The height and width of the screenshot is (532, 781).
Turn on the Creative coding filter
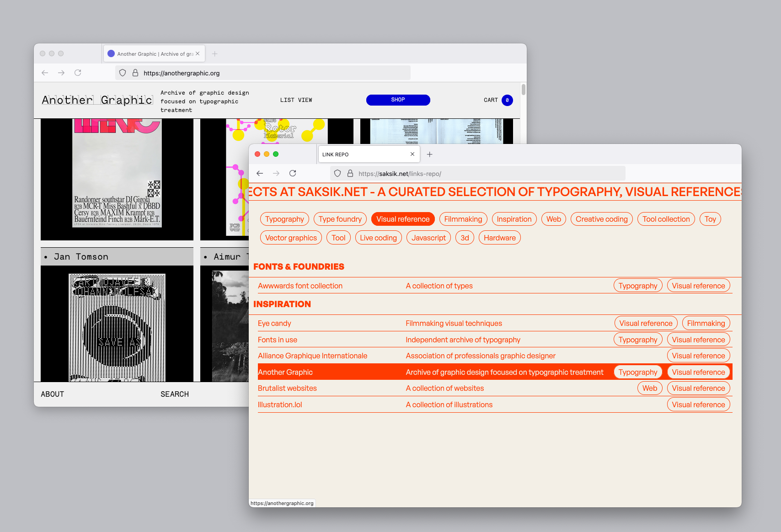[601, 219]
